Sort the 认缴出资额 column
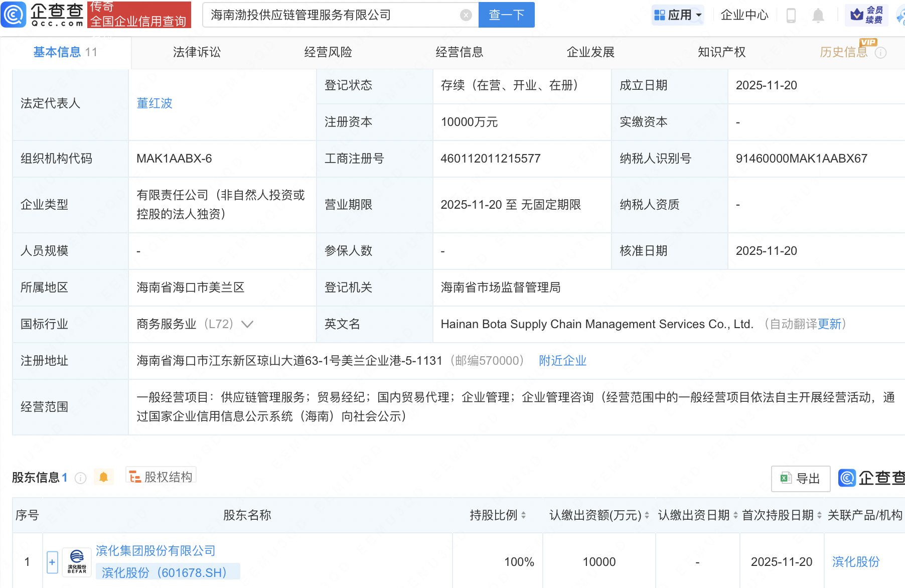 (x=646, y=515)
